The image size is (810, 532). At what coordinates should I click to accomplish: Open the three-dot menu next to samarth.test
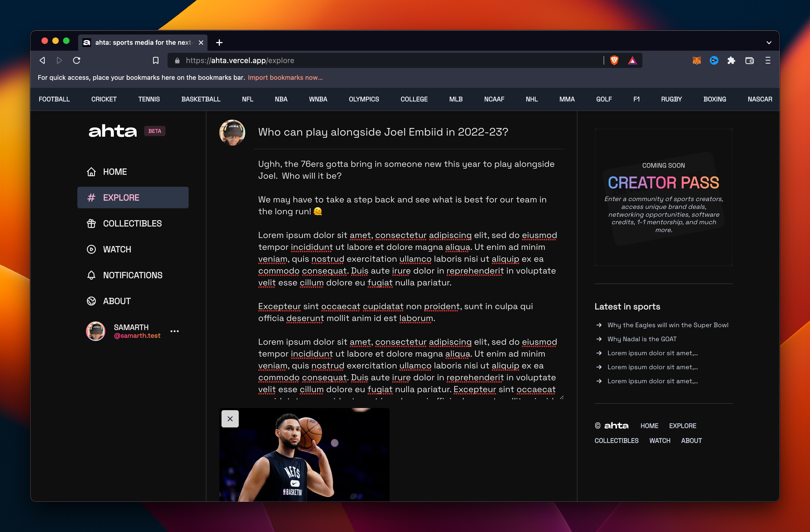pos(175,331)
